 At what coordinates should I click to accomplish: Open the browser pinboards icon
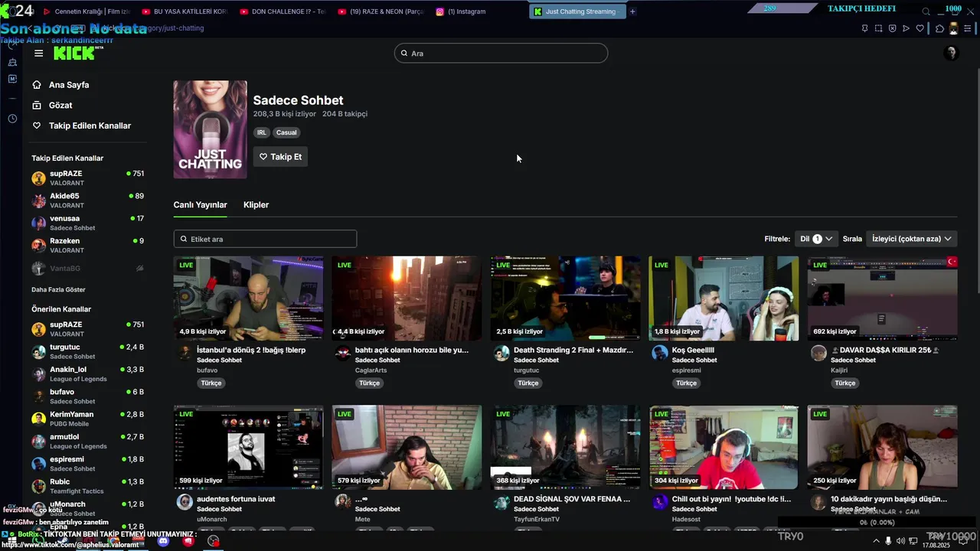click(x=864, y=28)
